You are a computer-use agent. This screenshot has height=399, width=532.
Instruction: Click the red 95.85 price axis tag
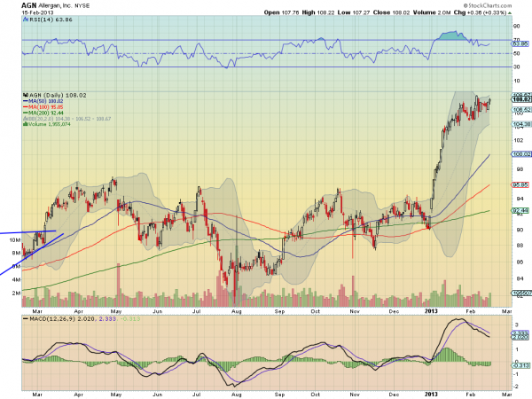[x=520, y=185]
